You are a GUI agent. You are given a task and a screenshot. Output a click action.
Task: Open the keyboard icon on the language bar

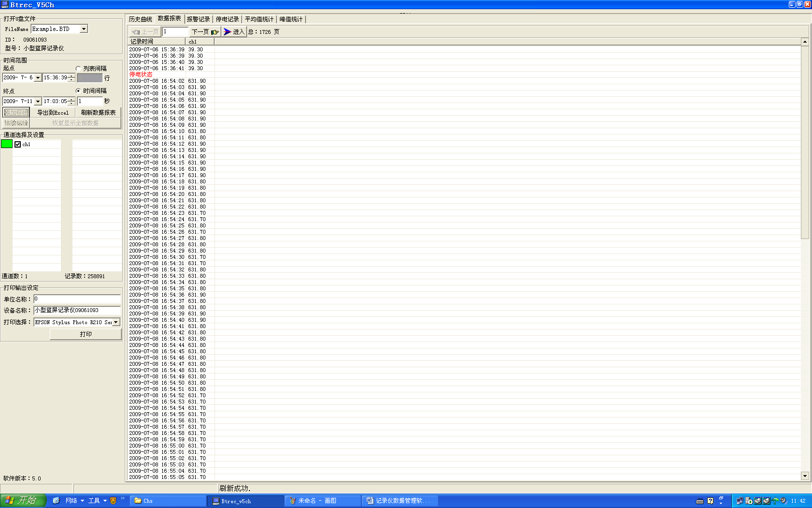(699, 501)
